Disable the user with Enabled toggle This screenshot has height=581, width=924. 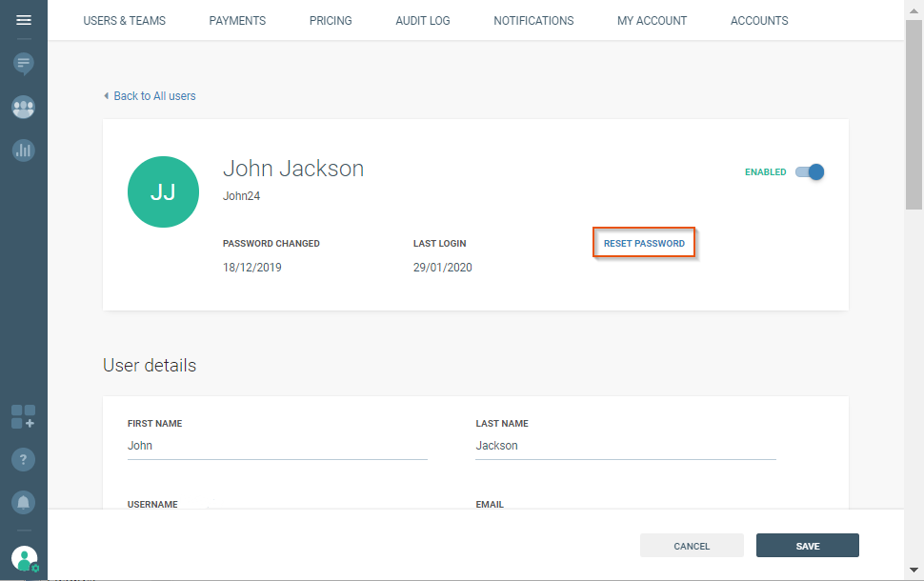(x=810, y=172)
